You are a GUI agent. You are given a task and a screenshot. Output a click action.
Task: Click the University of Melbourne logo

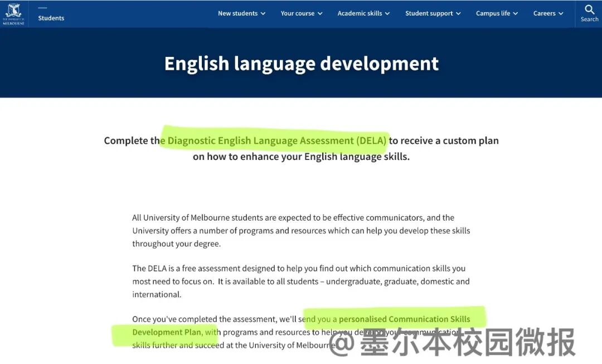(13, 14)
